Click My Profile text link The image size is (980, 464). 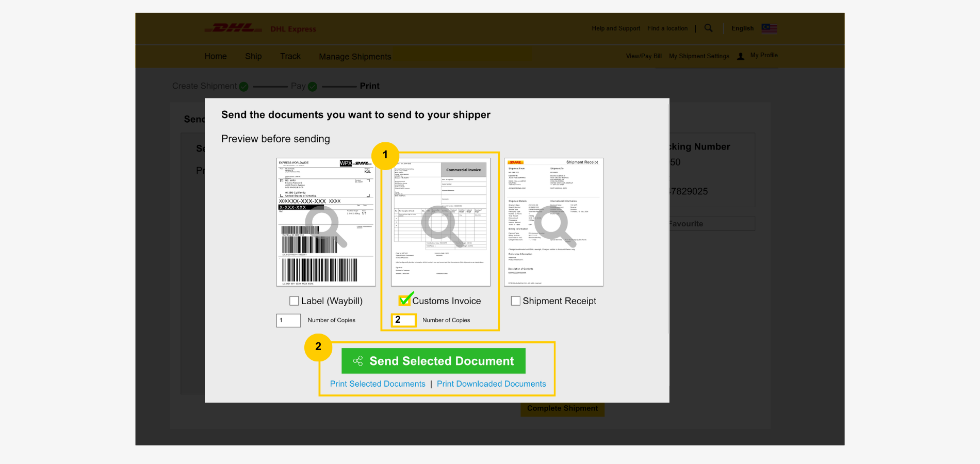pyautogui.click(x=764, y=55)
